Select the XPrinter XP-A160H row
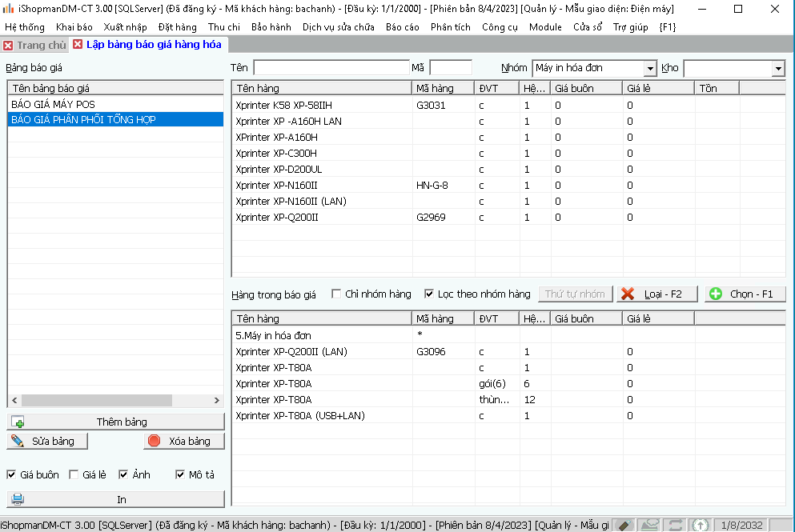This screenshot has width=795, height=532. point(508,138)
